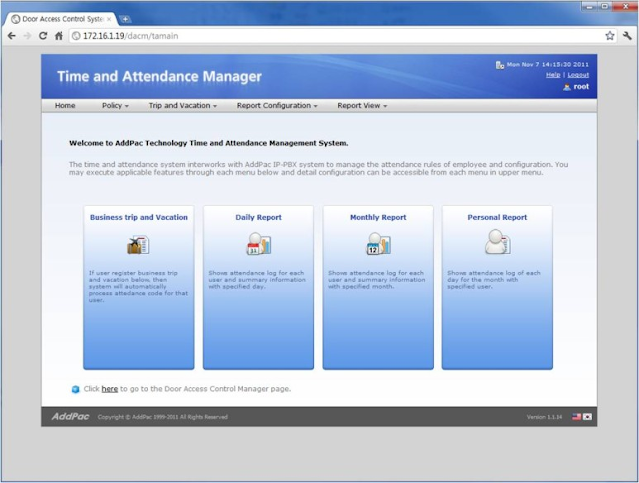
Task: Switch language with the US flag icon
Action: pos(576,417)
